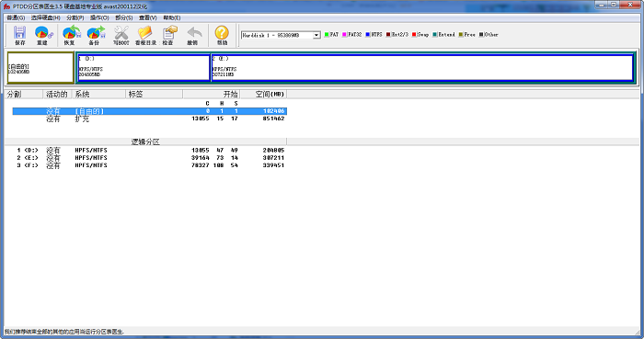The image size is (644, 339).
Task: Select the logical partition row 2 <E:>
Action: 149,158
